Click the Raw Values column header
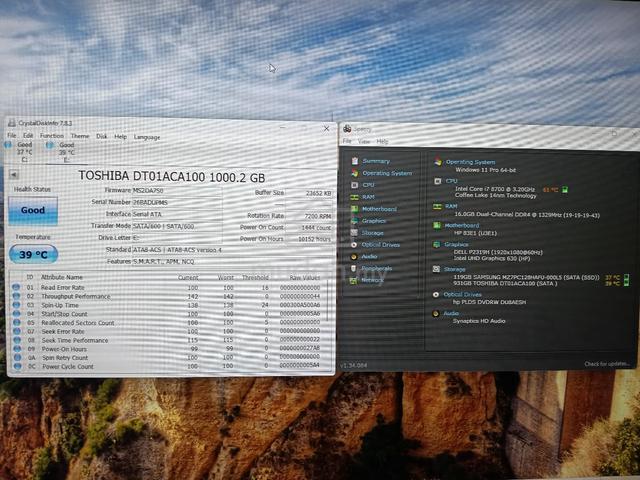640x480 pixels. tap(304, 278)
